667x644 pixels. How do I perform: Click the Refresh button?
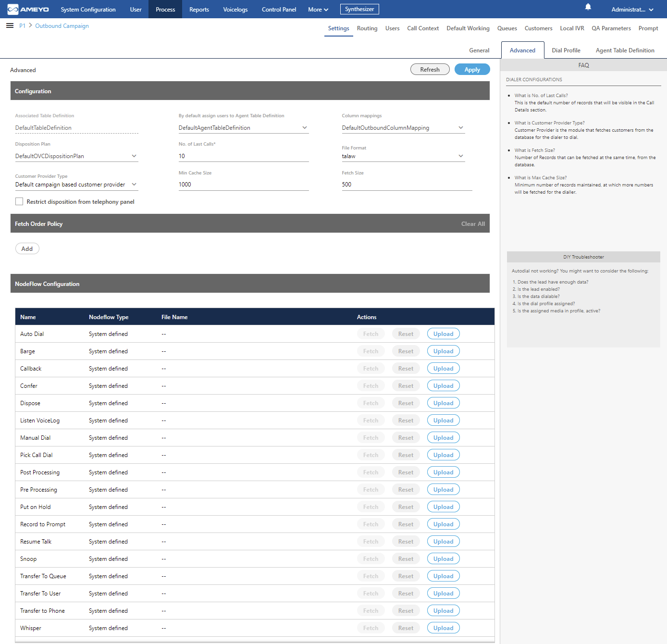point(430,70)
